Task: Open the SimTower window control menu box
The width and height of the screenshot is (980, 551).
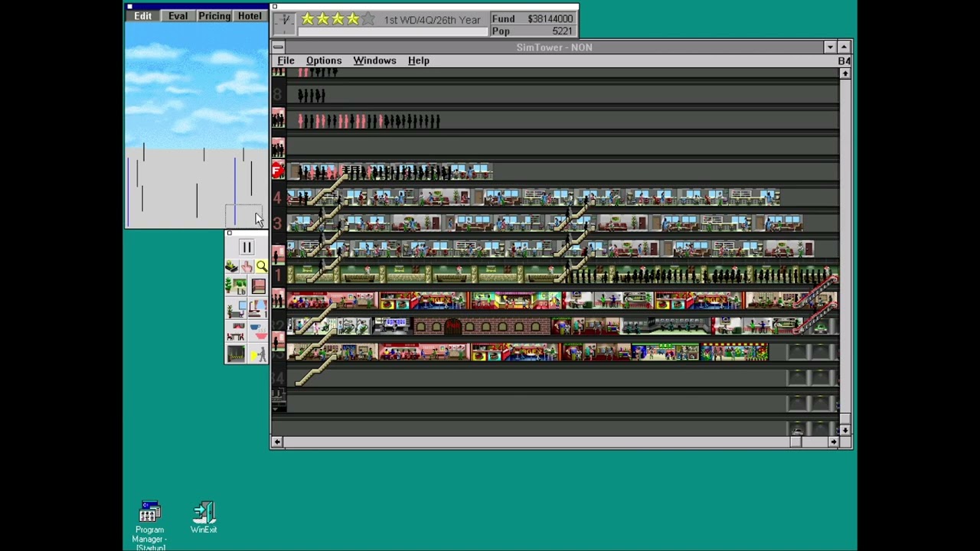Action: coord(278,47)
